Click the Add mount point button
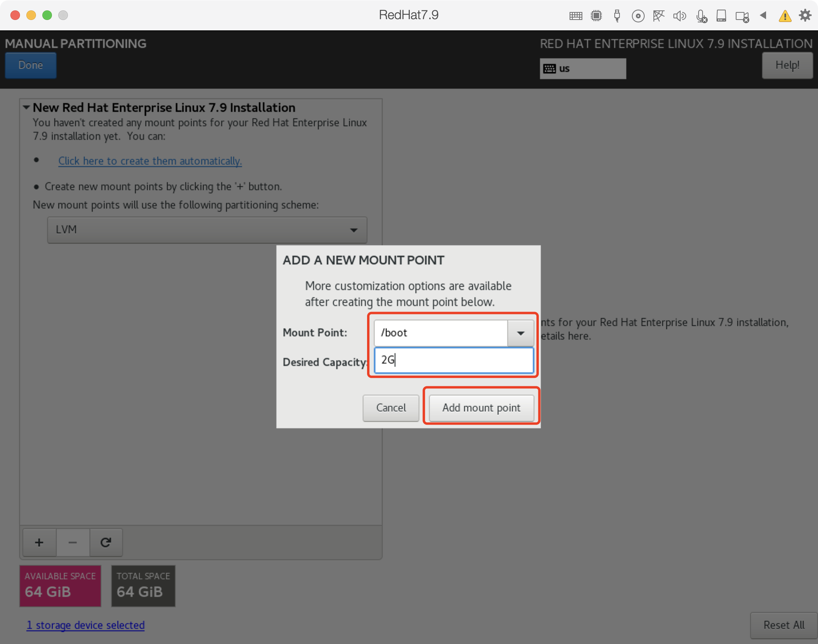This screenshot has height=644, width=818. pyautogui.click(x=481, y=408)
